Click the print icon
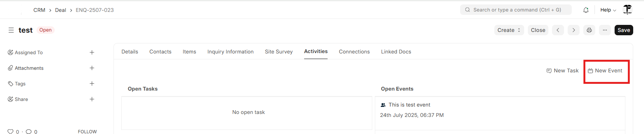Screen dimensions: 644x134 589,30
